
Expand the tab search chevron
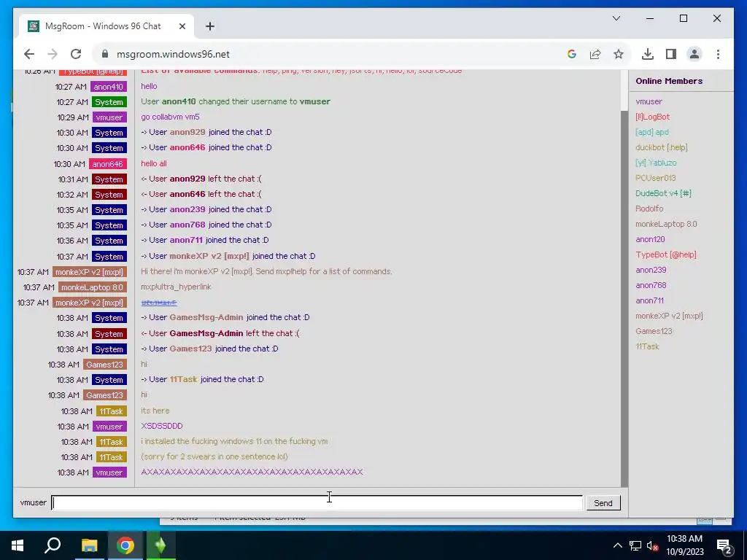click(616, 18)
